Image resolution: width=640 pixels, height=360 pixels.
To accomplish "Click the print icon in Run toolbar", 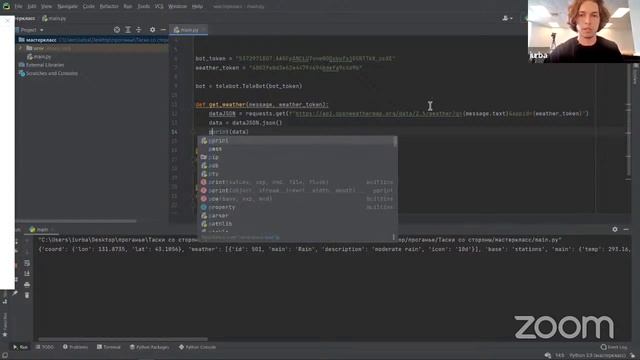I will tap(27, 284).
